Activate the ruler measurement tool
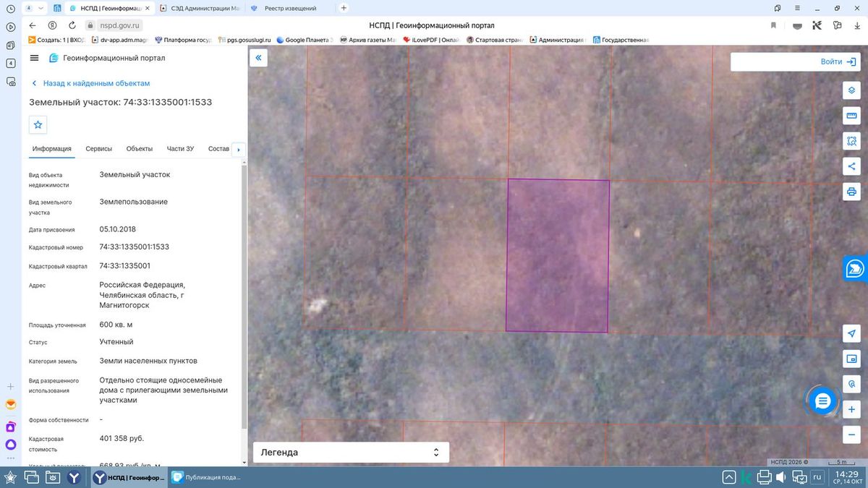 (x=851, y=116)
